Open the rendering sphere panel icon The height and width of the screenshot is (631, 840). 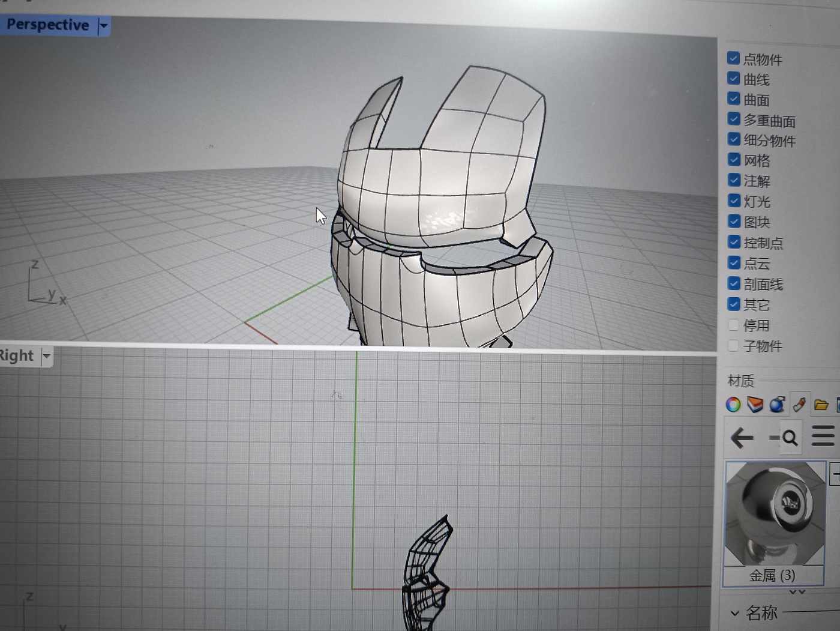click(x=777, y=405)
